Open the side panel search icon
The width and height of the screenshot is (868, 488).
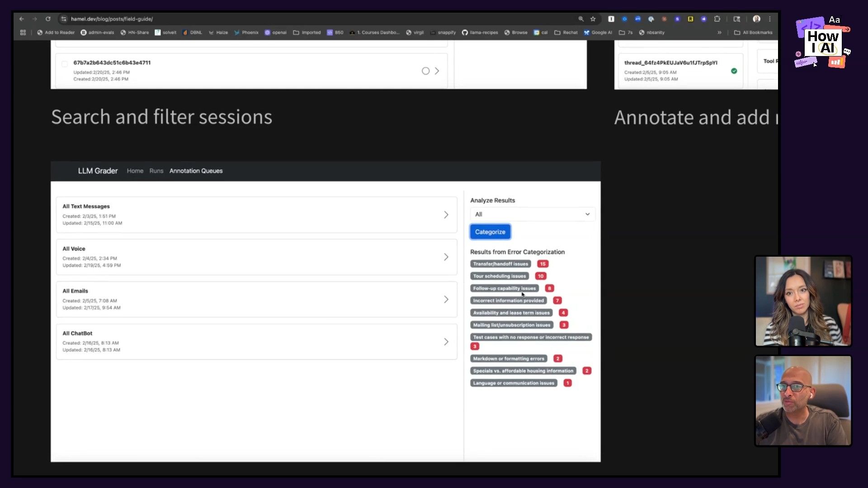(x=736, y=19)
